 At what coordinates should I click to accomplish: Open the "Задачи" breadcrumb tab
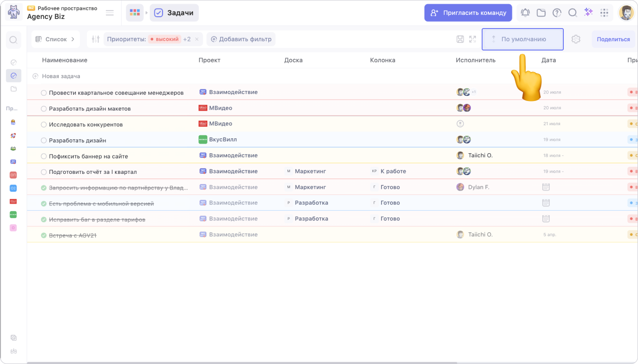(x=174, y=13)
